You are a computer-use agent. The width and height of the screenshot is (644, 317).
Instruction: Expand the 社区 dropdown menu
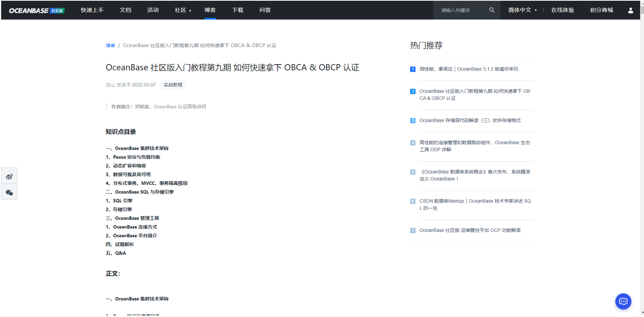(183, 10)
